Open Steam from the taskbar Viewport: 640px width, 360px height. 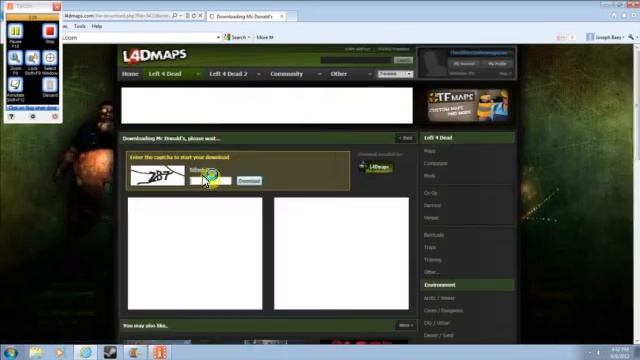coord(110,352)
